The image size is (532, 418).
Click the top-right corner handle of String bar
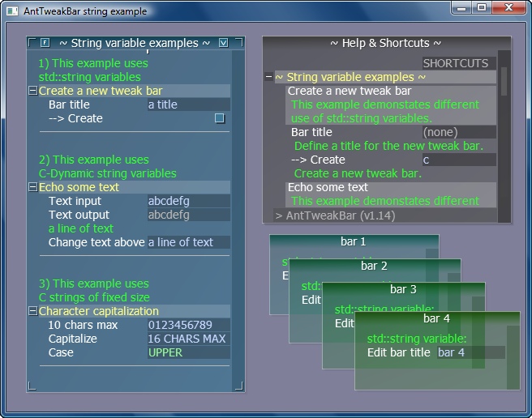pyautogui.click(x=239, y=42)
